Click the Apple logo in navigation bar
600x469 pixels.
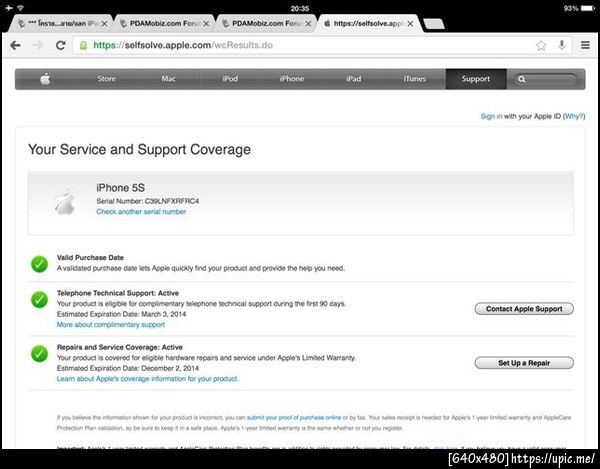(46, 79)
